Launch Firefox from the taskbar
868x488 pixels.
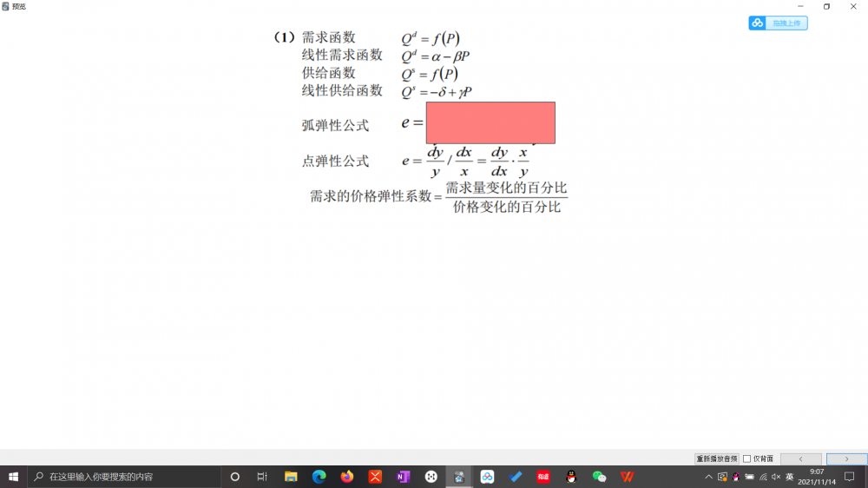coord(347,477)
